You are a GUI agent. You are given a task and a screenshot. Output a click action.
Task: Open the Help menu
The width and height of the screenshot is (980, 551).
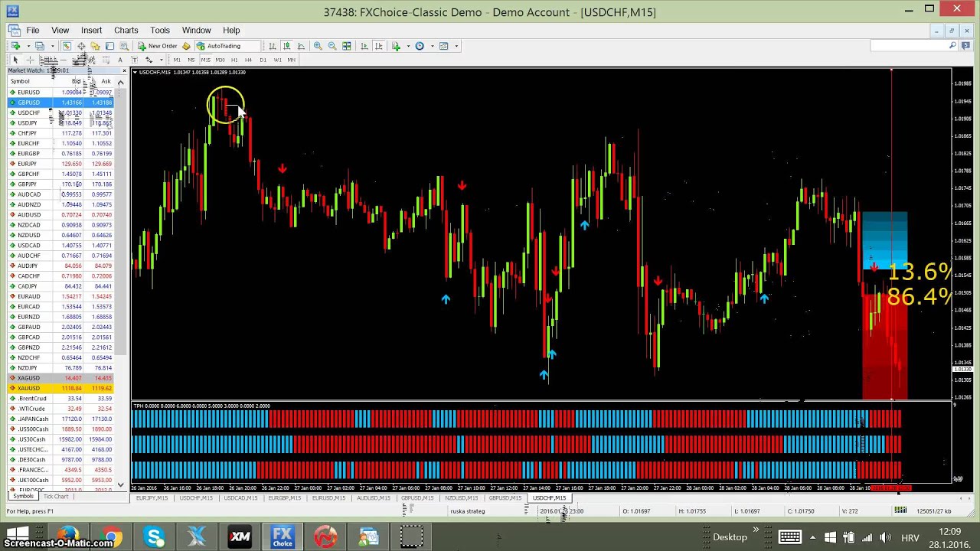click(x=231, y=30)
